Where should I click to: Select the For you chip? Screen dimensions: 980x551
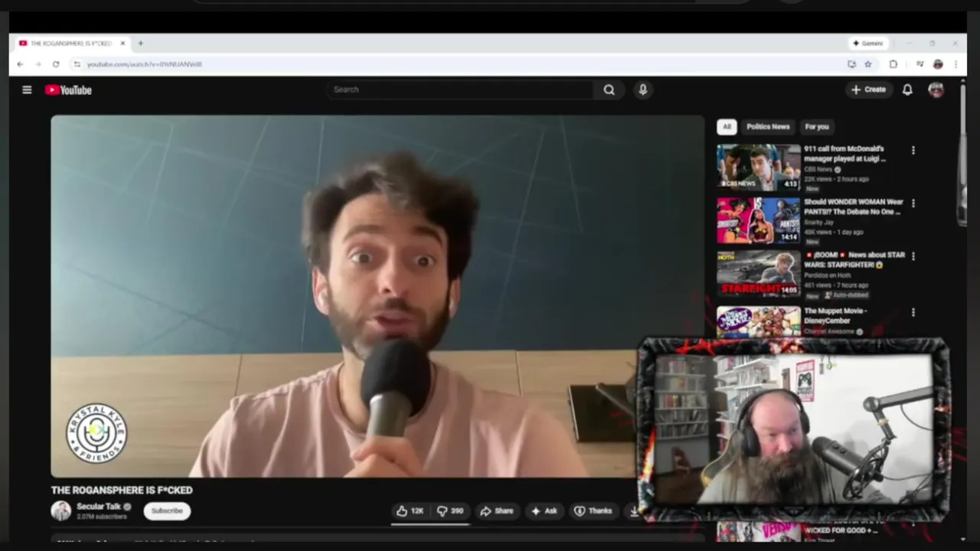[817, 127]
